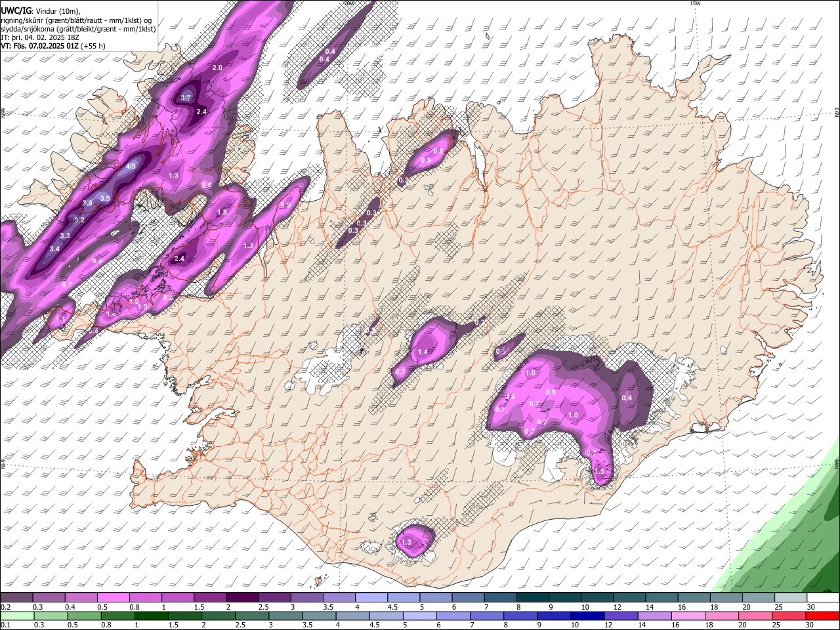Click the 1.1 precipitation value on the map
Viewport: 840px width, 630px height.
(61, 320)
